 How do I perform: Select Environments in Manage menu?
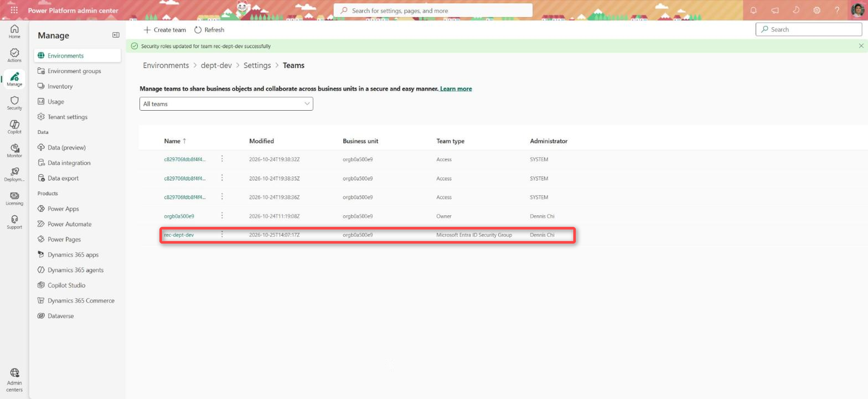click(77, 55)
